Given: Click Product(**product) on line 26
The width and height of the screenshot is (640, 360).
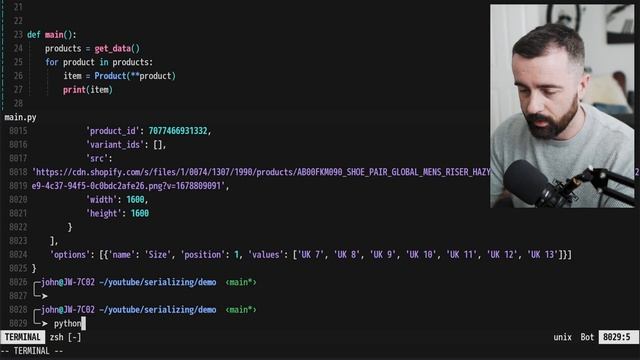Looking at the screenshot, I should point(135,76).
